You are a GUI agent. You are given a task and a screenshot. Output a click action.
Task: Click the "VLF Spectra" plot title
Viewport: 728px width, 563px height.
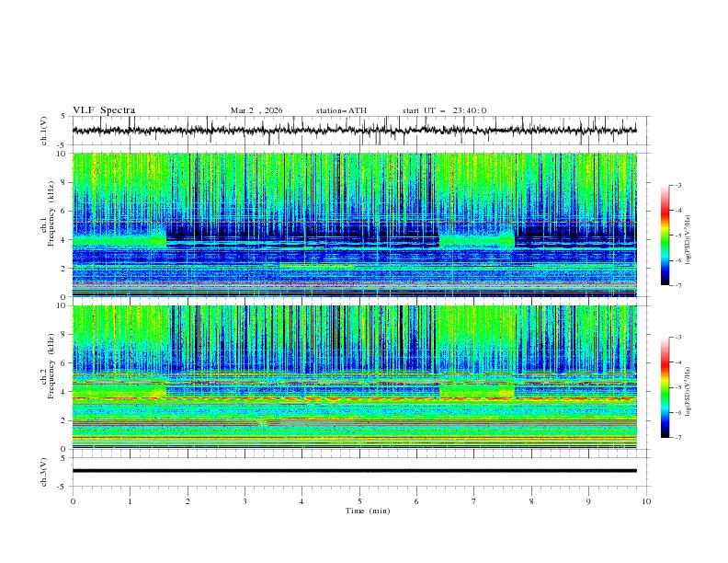pos(104,110)
